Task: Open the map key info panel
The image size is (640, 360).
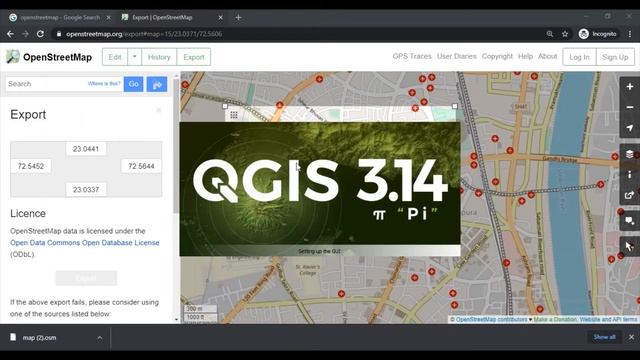Action: click(x=629, y=174)
